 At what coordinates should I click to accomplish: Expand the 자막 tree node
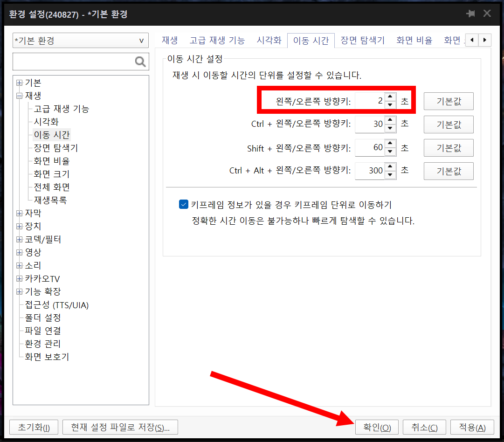(19, 213)
